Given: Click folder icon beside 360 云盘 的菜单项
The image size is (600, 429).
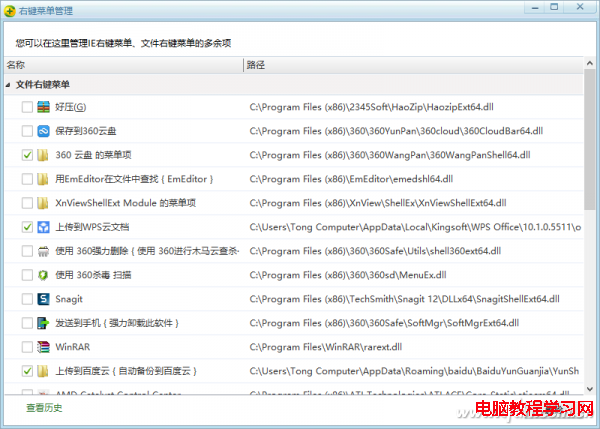Looking at the screenshot, I should [43, 155].
